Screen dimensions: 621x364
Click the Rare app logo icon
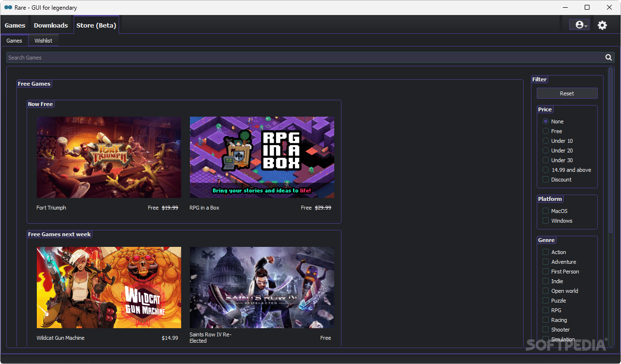coord(8,7)
